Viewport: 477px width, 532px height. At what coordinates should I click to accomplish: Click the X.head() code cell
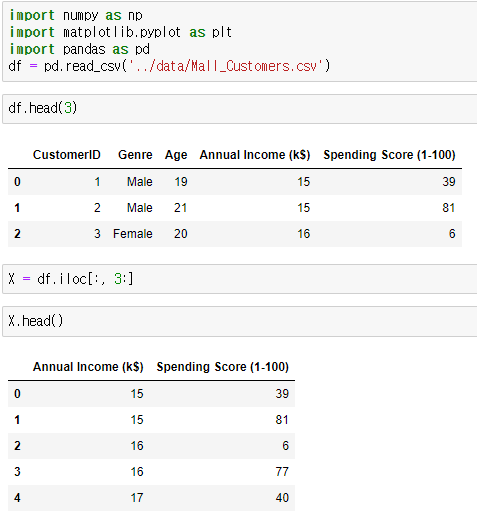pos(240,321)
